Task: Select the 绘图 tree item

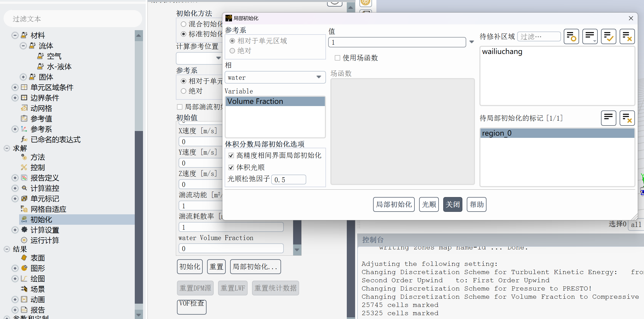Action: coord(38,279)
